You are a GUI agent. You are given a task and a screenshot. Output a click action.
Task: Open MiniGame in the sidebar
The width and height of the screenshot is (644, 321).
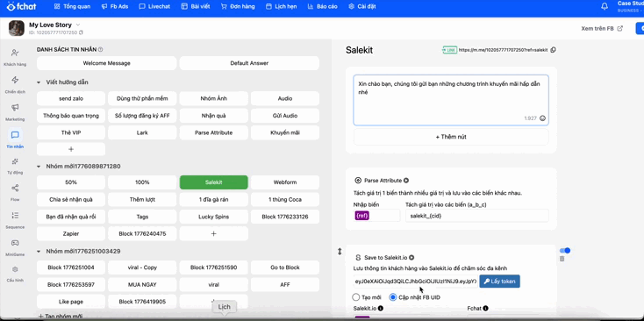pos(15,247)
